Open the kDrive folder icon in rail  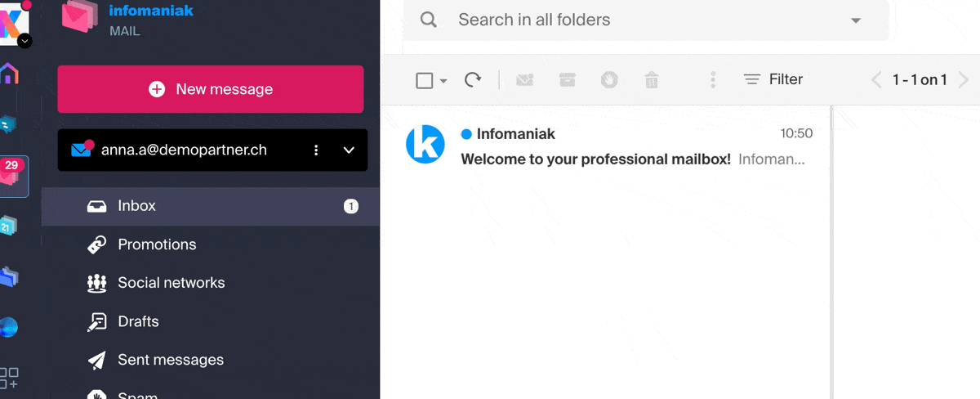coord(9,277)
